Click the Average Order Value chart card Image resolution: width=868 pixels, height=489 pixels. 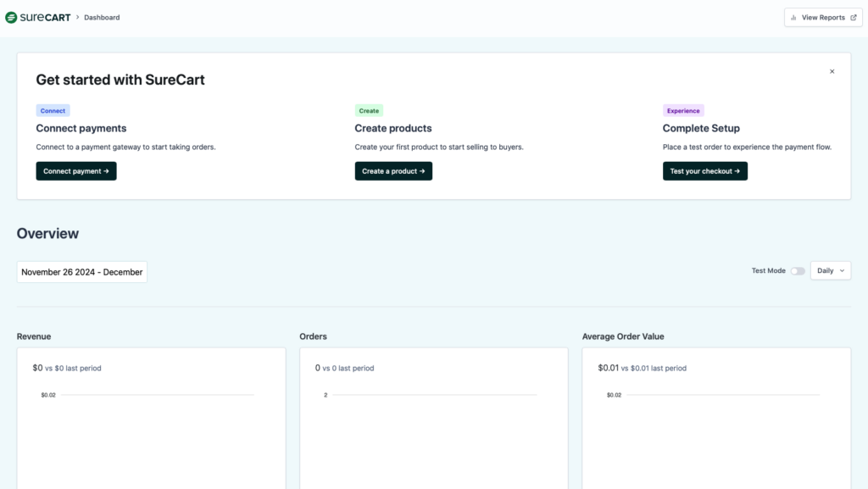pos(715,424)
